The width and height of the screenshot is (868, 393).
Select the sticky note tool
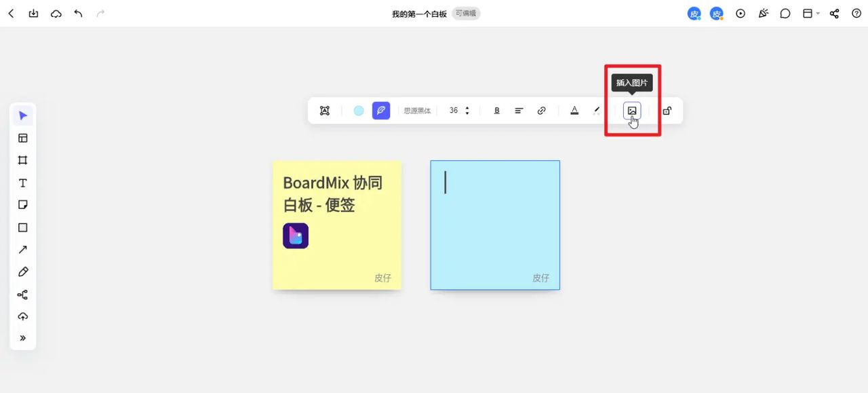point(23,205)
